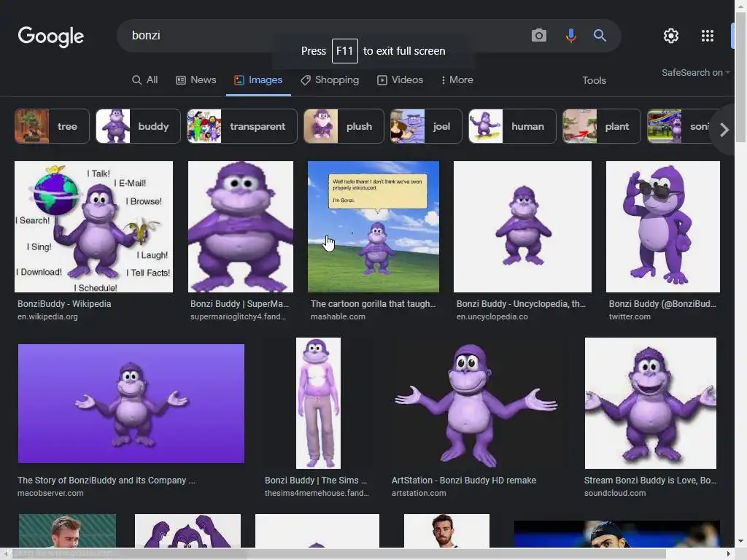Click the vertical scrollbar thumb
This screenshot has width=747, height=560.
pyautogui.click(x=741, y=77)
